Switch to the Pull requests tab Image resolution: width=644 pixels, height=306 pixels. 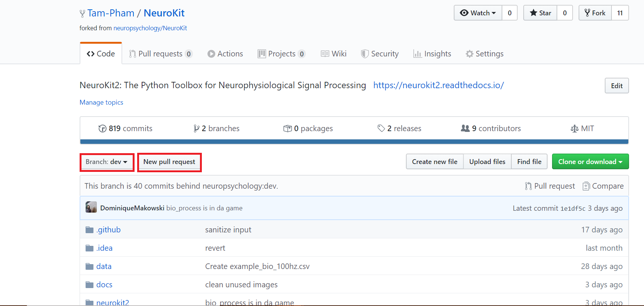161,54
